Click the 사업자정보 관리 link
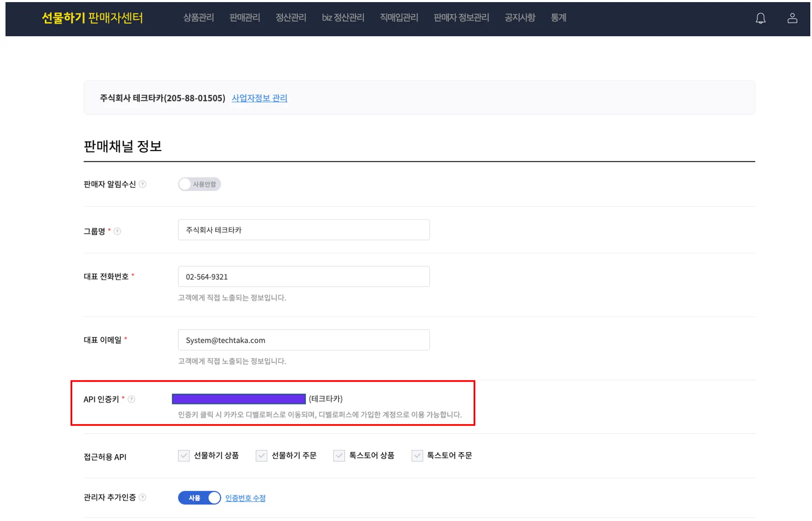 pos(259,98)
